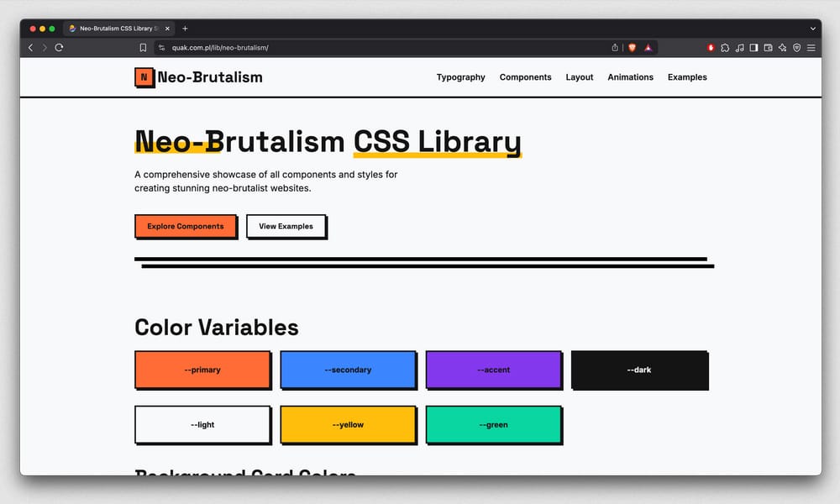Viewport: 840px width, 504px height.
Task: Select the --yellow swatch
Action: [348, 425]
